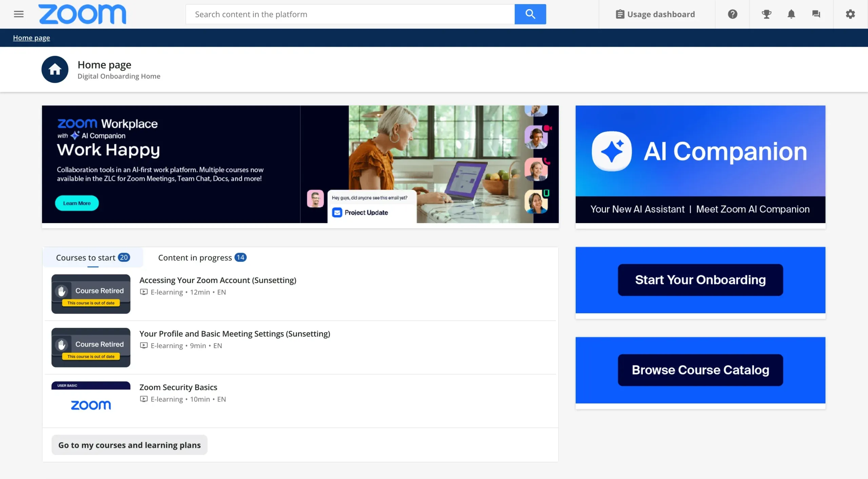Screen dimensions: 868x479
Task: Switch to Courses to start tab
Action: click(93, 257)
